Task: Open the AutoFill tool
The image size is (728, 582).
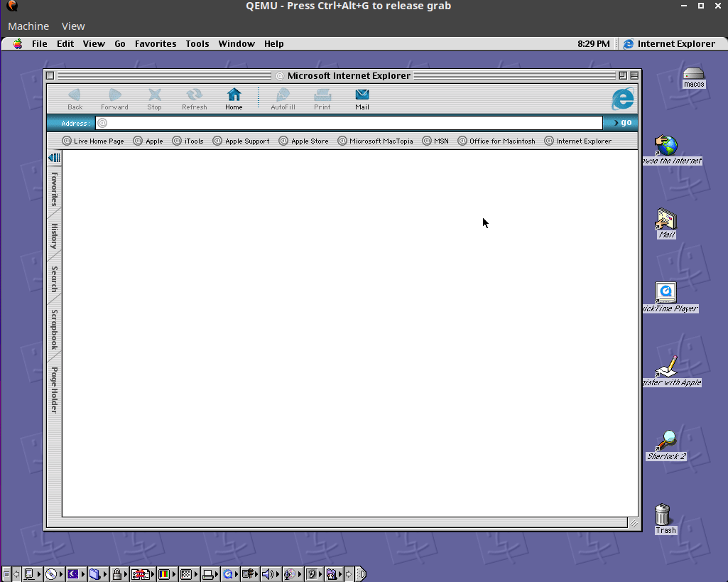Action: click(283, 99)
